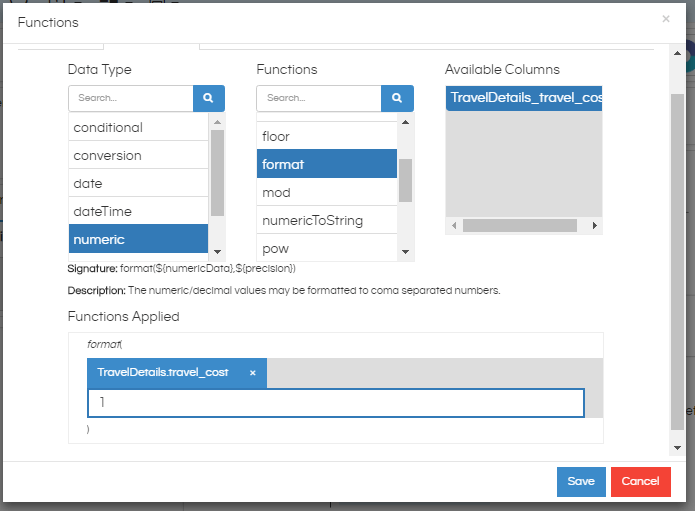Click the Data Type search box
This screenshot has height=511, width=695.
(131, 98)
